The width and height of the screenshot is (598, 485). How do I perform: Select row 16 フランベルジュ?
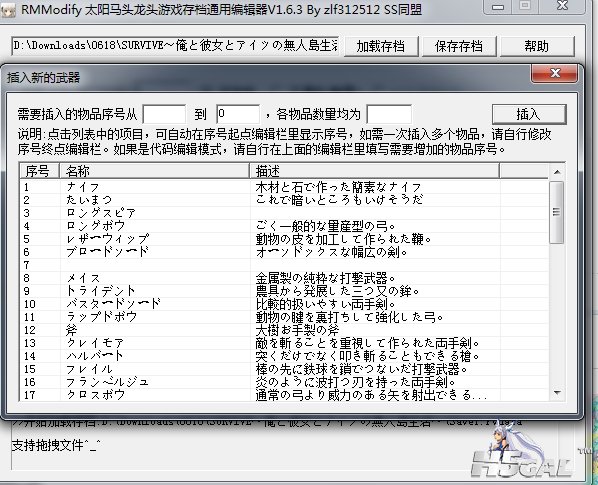284,382
